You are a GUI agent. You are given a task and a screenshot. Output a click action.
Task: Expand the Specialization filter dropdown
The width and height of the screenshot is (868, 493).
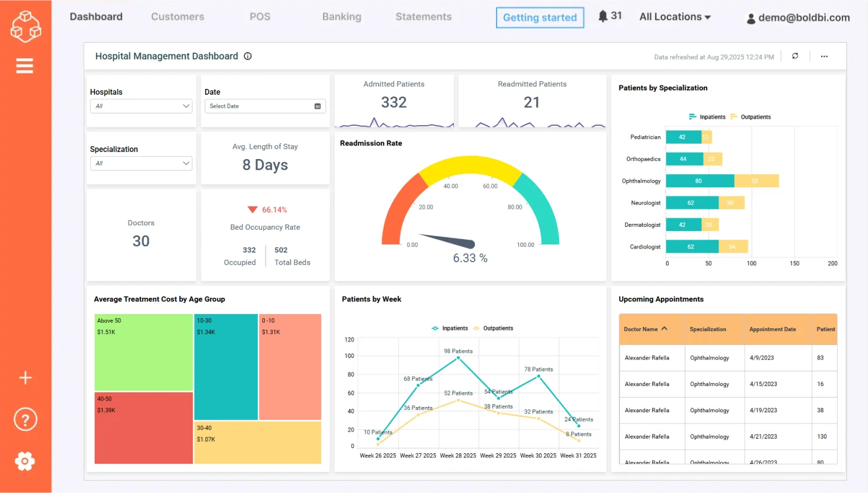[141, 163]
